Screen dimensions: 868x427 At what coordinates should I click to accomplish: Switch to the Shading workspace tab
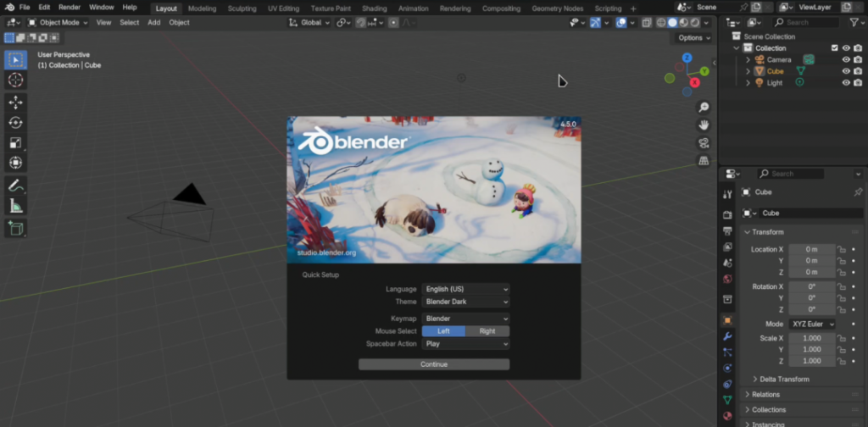coord(374,8)
